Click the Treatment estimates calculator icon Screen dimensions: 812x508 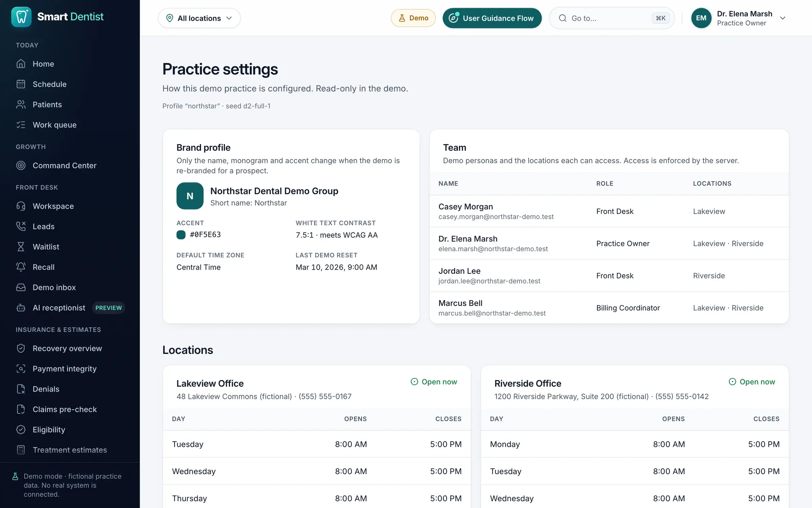21,450
